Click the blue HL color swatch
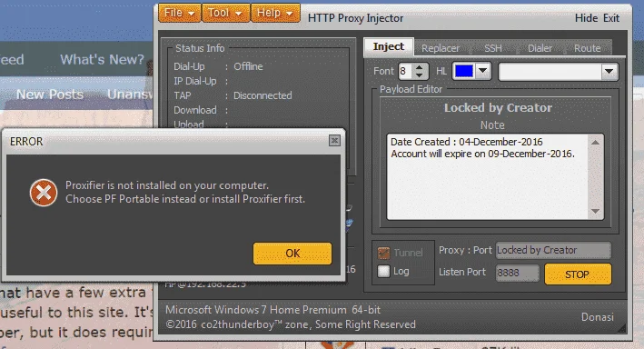The width and height of the screenshot is (644, 349). coord(464,71)
